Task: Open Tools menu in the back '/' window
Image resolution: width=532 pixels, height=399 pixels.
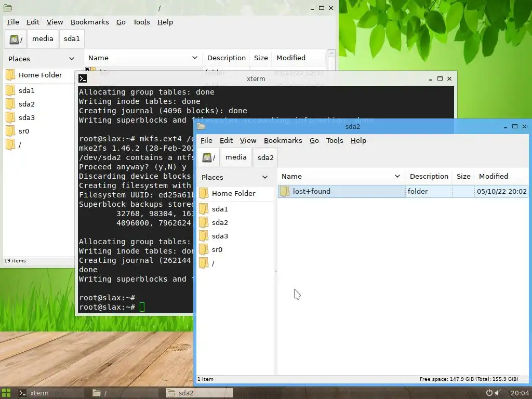Action: [141, 22]
